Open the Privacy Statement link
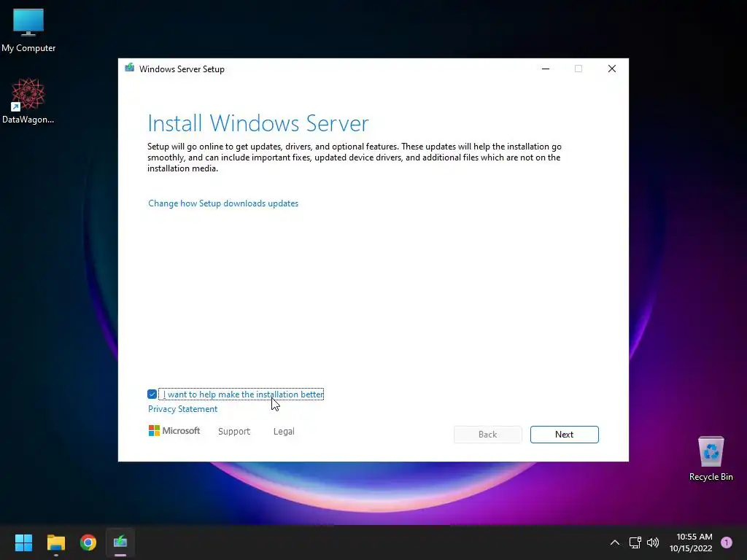This screenshot has height=560, width=747. pyautogui.click(x=182, y=409)
